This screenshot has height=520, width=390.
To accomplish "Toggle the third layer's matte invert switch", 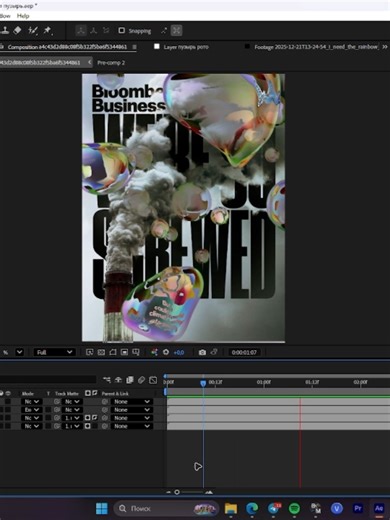I will tap(94, 418).
